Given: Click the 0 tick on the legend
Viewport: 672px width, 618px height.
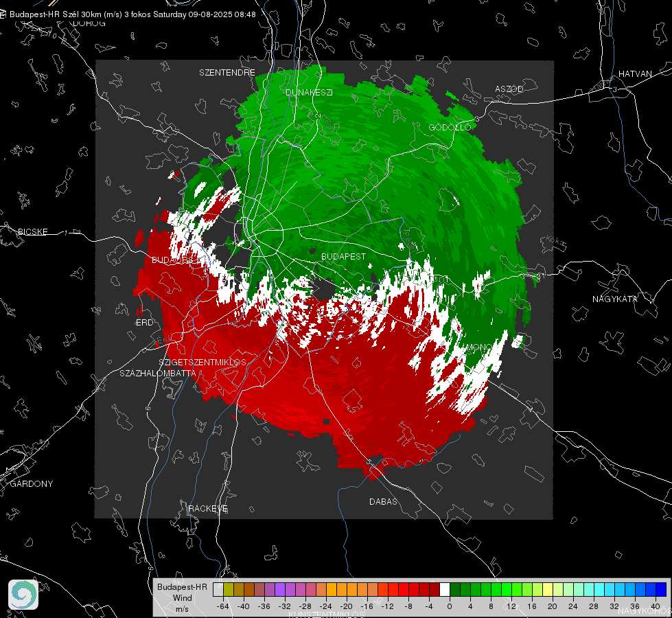Looking at the screenshot, I should pyautogui.click(x=450, y=606).
